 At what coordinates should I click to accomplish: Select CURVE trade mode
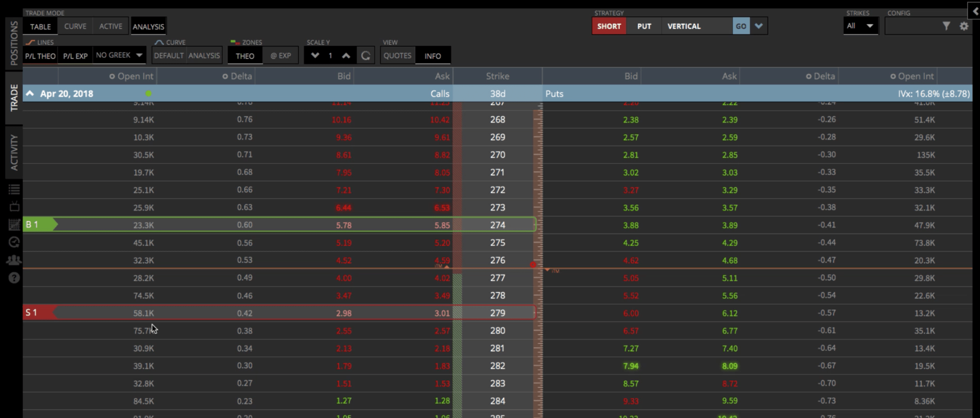click(75, 26)
